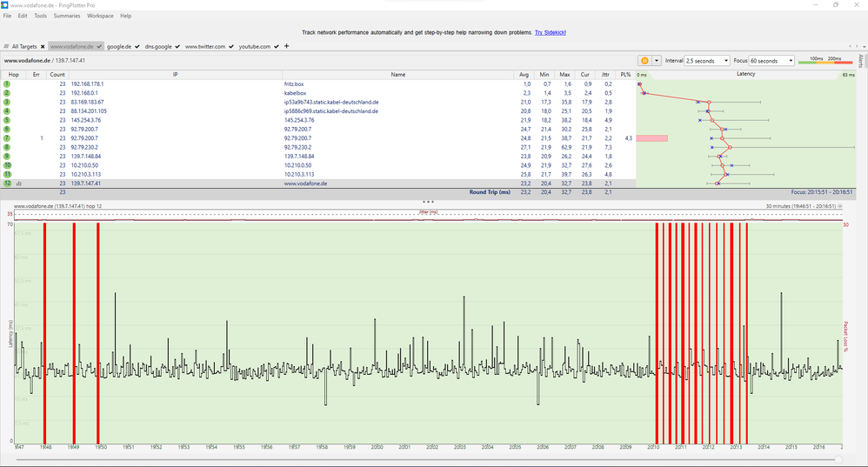
Task: Click the hop 3 green circle icon
Action: [x=7, y=102]
